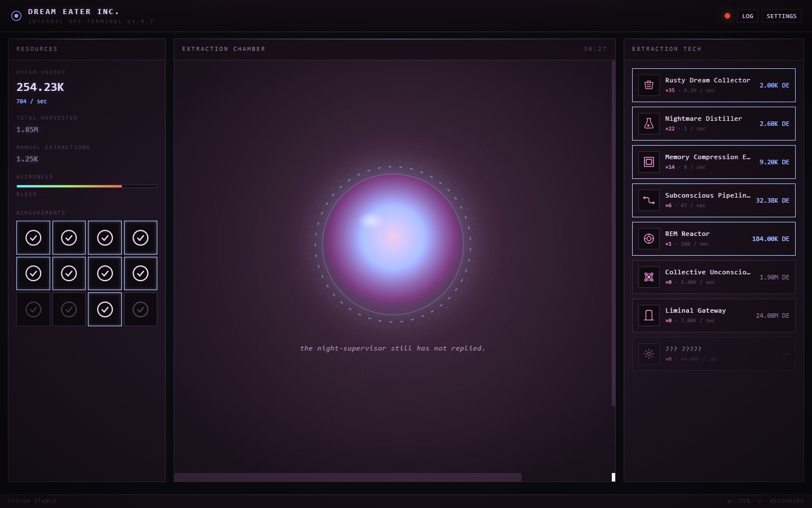Image resolution: width=812 pixels, height=508 pixels.
Task: Click the glowing dream orb to extract
Action: pyautogui.click(x=393, y=244)
